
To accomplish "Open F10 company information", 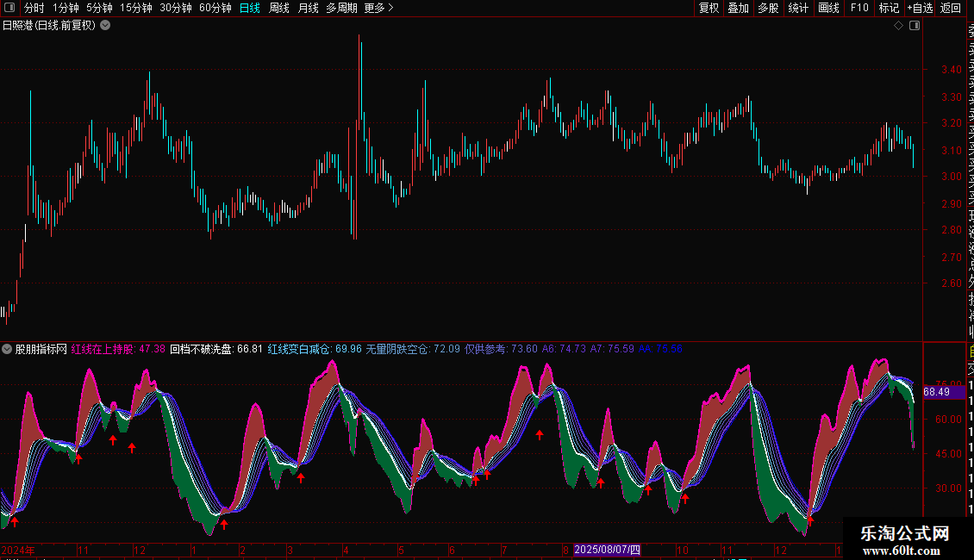I will coord(859,8).
